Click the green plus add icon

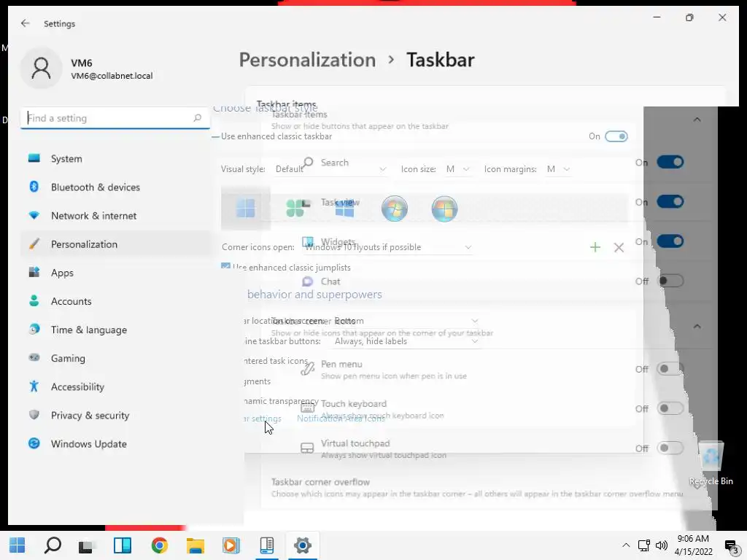[595, 247]
